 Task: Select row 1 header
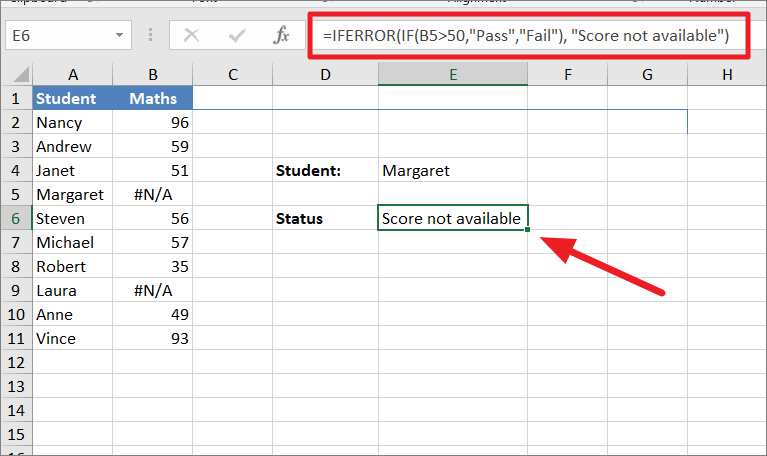pyautogui.click(x=16, y=98)
